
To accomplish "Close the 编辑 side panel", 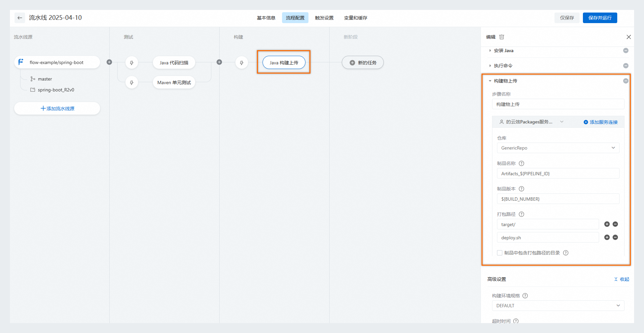I will [629, 37].
